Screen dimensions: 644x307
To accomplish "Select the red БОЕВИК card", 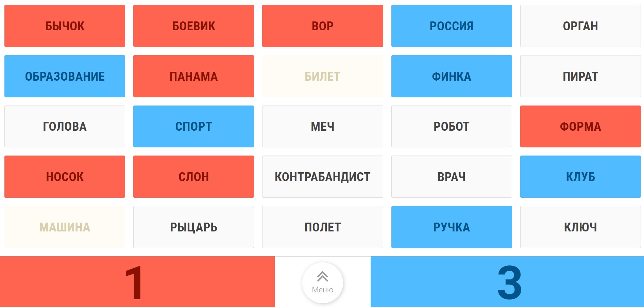I will (193, 26).
